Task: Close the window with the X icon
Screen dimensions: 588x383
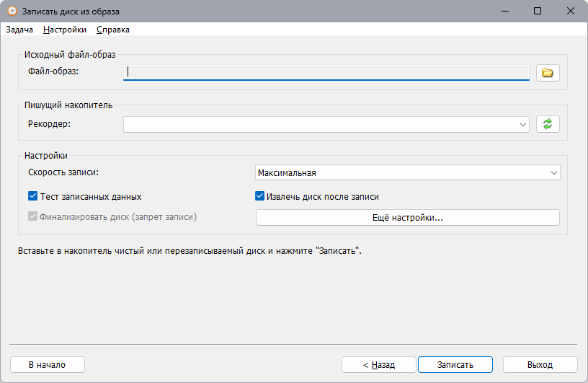Action: (570, 12)
